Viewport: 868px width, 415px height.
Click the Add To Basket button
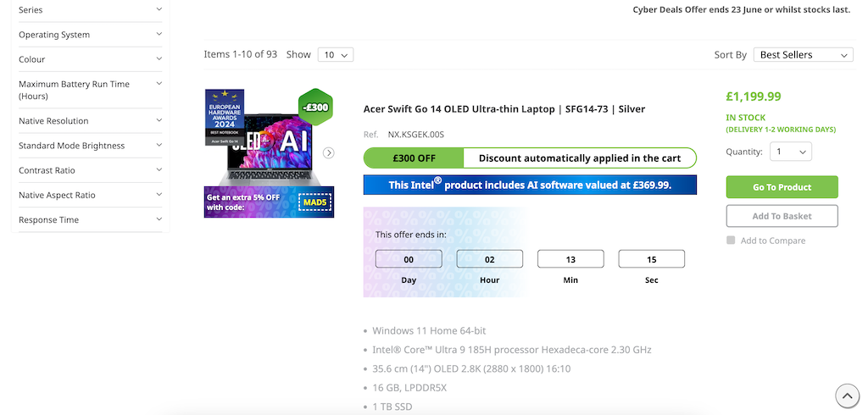[782, 216]
